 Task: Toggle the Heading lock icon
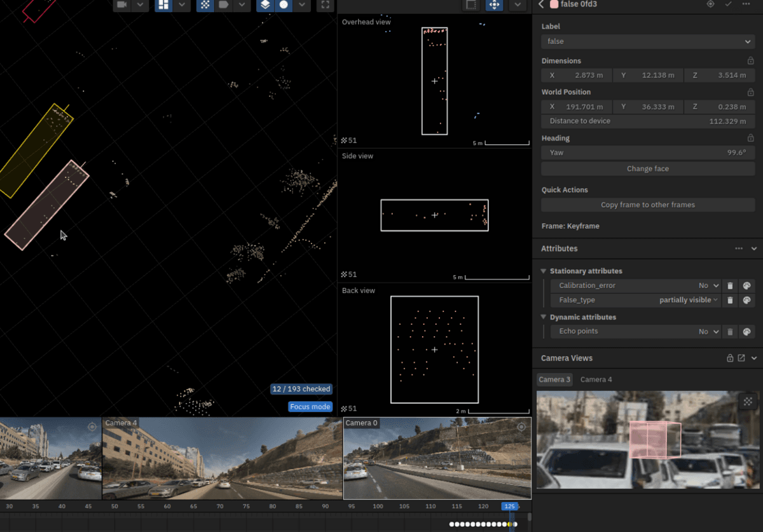point(750,138)
